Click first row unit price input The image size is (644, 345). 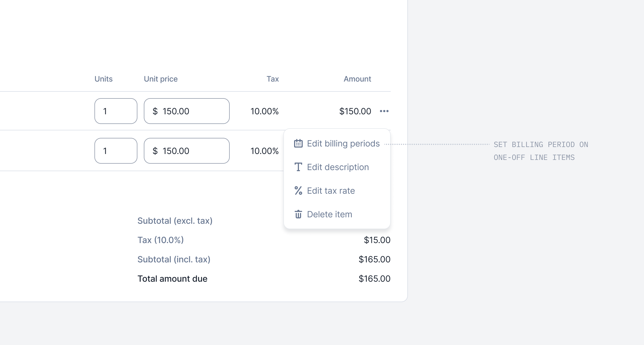click(x=186, y=111)
